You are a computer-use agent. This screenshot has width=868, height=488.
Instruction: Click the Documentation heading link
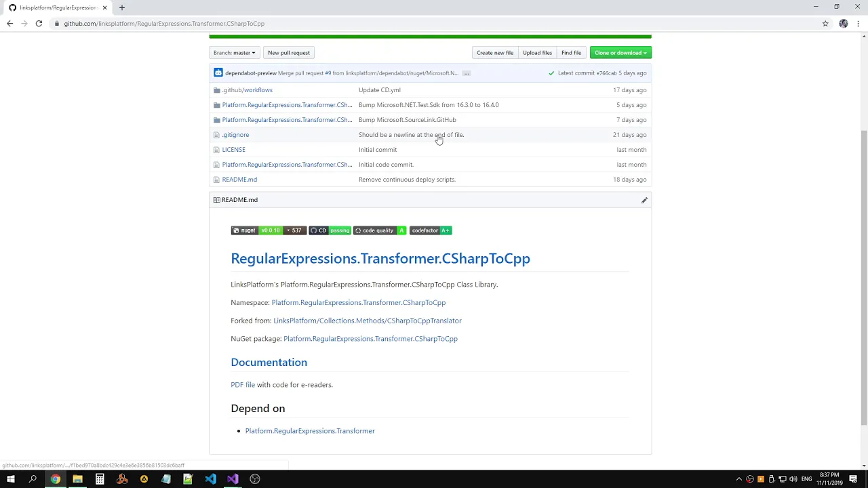269,363
